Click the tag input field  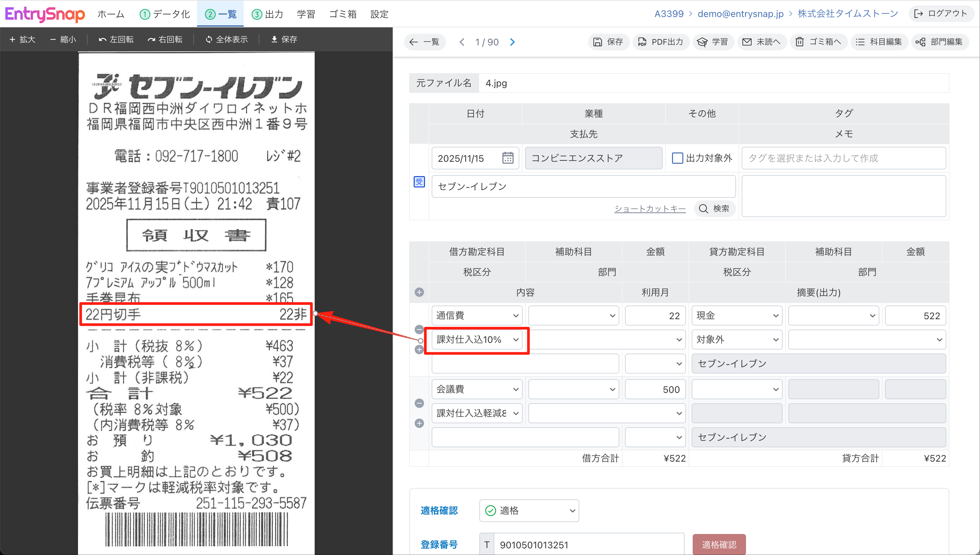click(x=844, y=158)
